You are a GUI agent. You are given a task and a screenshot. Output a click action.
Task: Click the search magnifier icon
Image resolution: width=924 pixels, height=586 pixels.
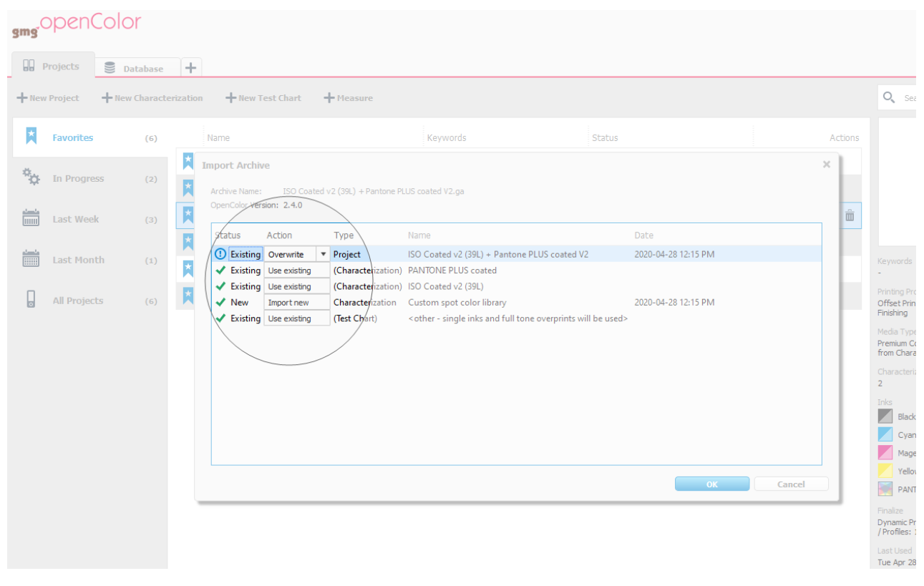click(889, 97)
